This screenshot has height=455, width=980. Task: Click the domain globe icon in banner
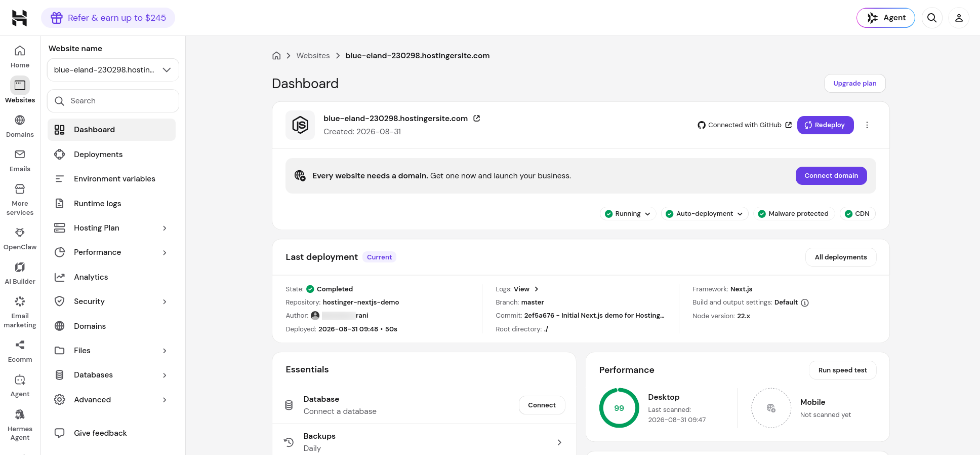tap(300, 176)
